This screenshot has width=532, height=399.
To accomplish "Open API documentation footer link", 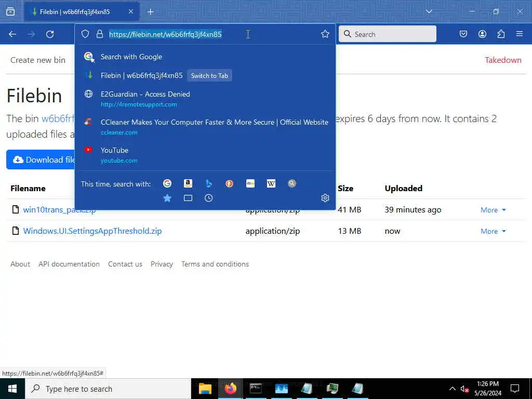I will 69,264.
